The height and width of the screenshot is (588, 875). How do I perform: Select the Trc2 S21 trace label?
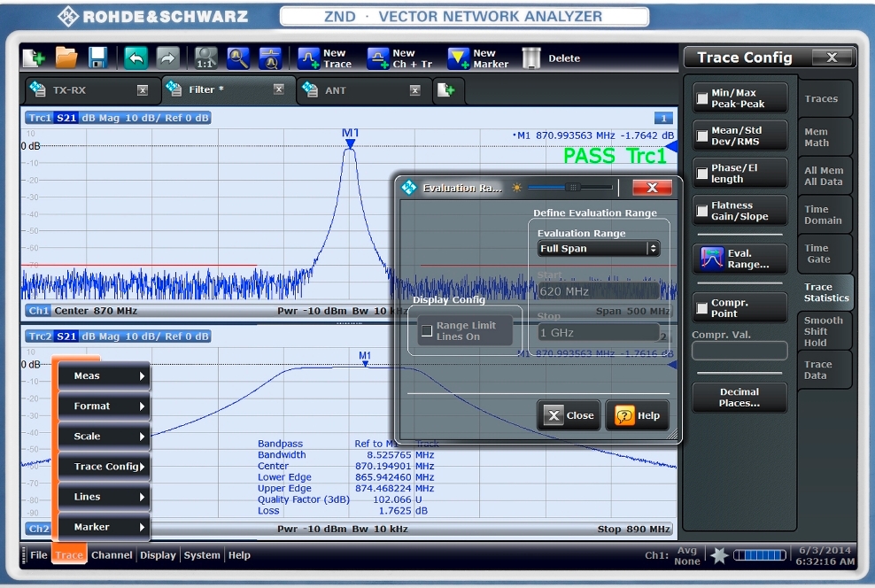[x=118, y=337]
